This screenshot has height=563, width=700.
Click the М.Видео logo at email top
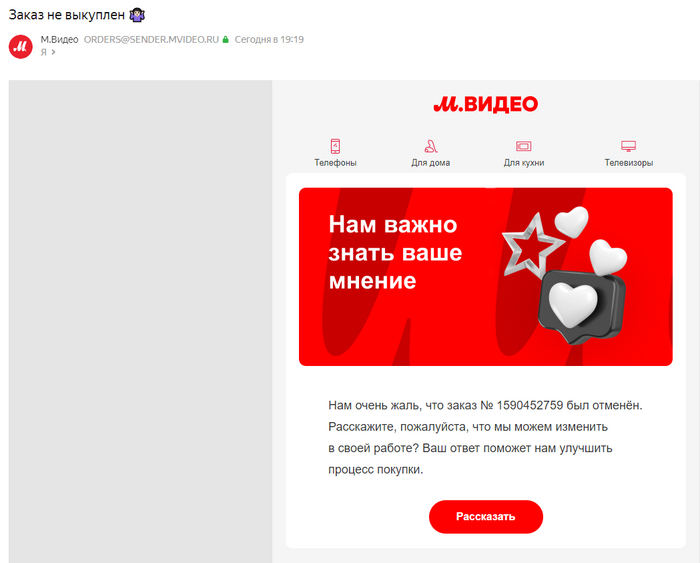[x=486, y=104]
